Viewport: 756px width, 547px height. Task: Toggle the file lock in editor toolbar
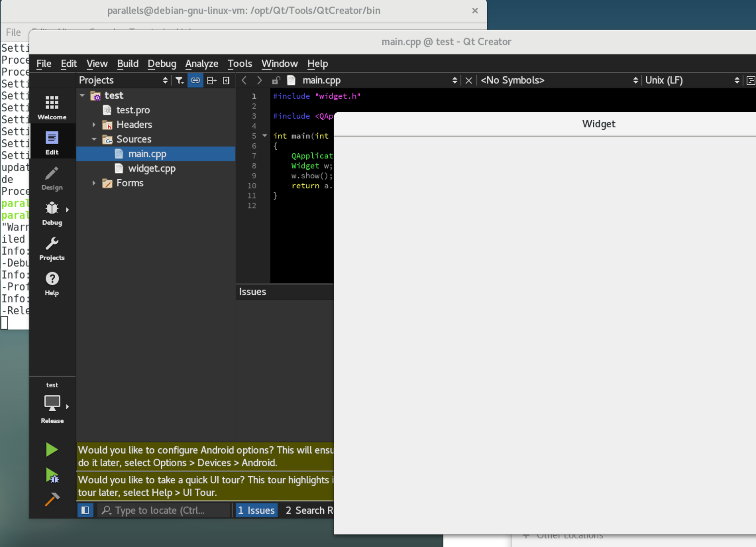(x=275, y=80)
